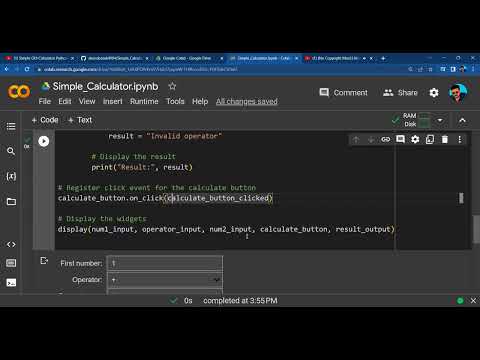The image size is (480, 360).
Task: Move cell up arrow
Action: coord(356,139)
